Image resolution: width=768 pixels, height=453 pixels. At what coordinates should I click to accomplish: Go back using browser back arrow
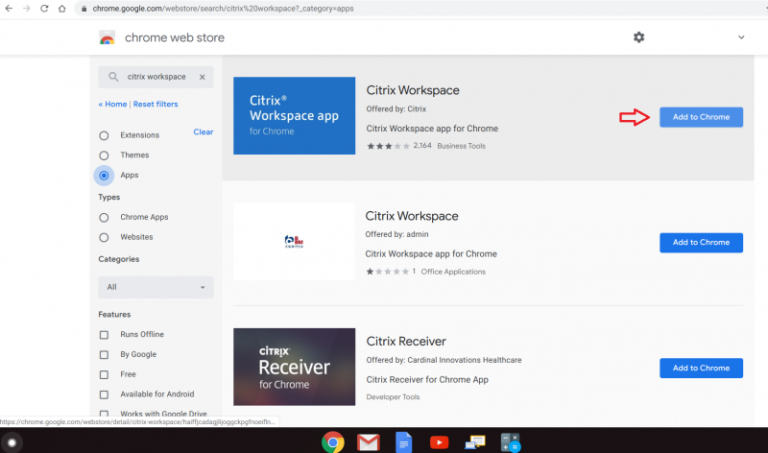[x=9, y=8]
